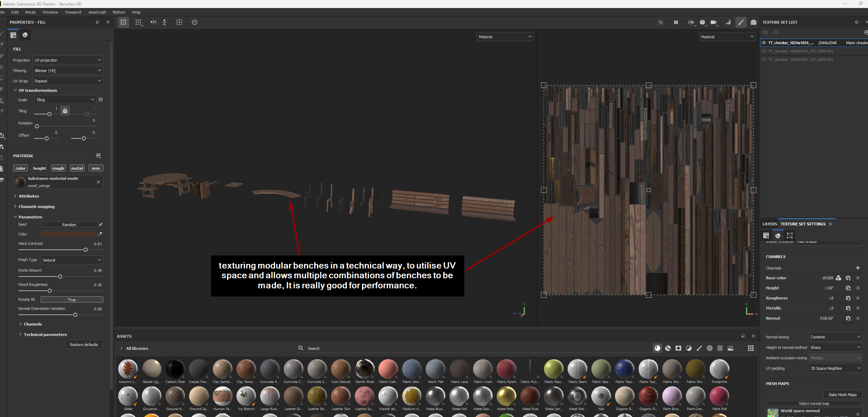The width and height of the screenshot is (868, 417).
Task: Open the Projection dropdown
Action: [68, 60]
